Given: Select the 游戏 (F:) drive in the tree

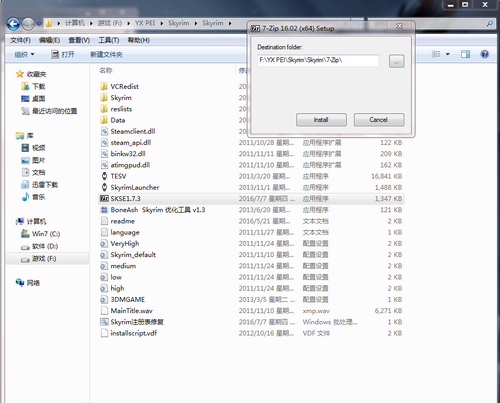Looking at the screenshot, I should click(44, 259).
